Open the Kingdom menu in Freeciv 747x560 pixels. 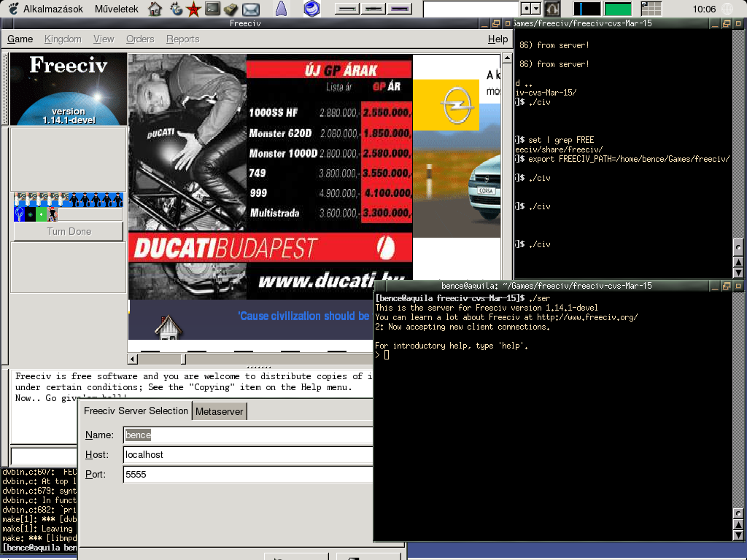point(63,39)
